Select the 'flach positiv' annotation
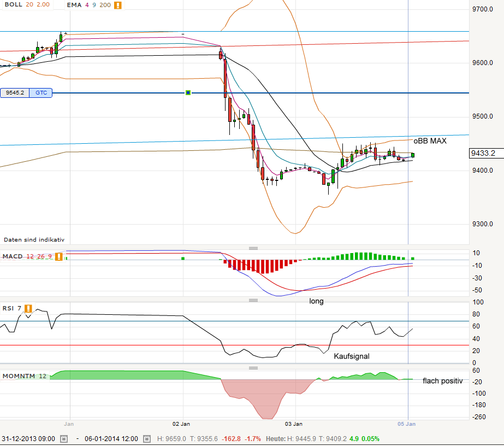Screen dimensions: 504x446 point(443,380)
